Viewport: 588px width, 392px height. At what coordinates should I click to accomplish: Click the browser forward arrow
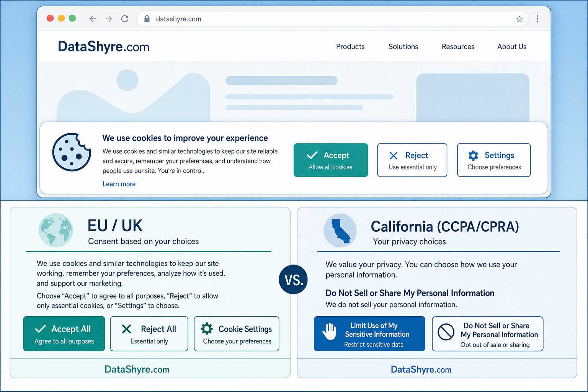[x=109, y=19]
